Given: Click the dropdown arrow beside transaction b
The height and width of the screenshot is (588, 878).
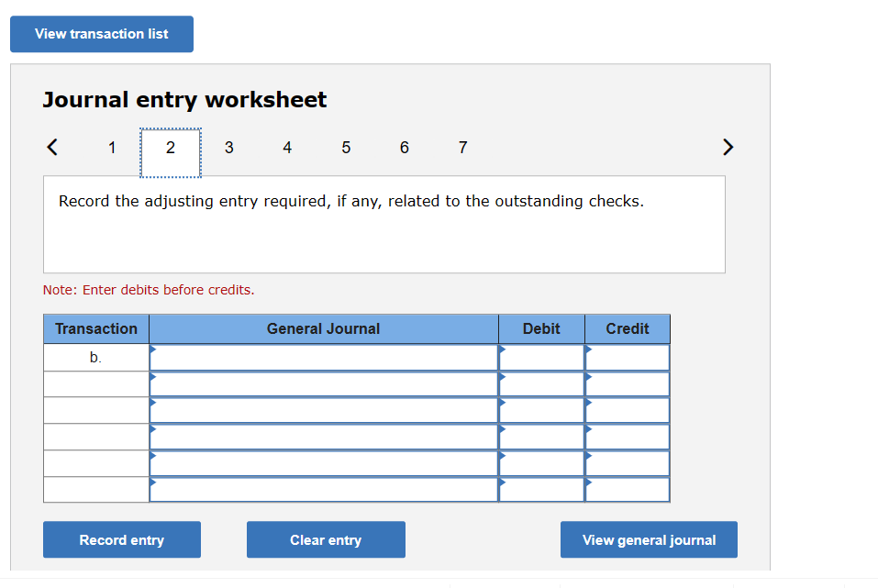Looking at the screenshot, I should [153, 349].
